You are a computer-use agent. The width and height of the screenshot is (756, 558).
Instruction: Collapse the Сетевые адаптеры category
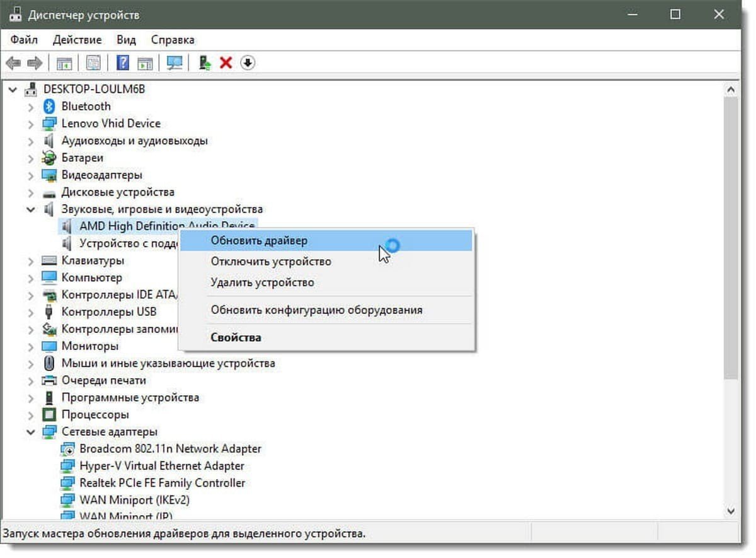point(30,432)
